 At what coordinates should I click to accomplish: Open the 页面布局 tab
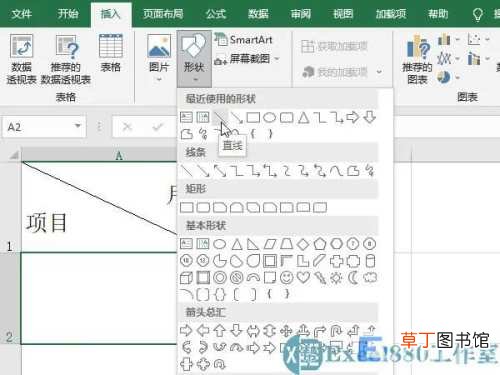pos(163,14)
